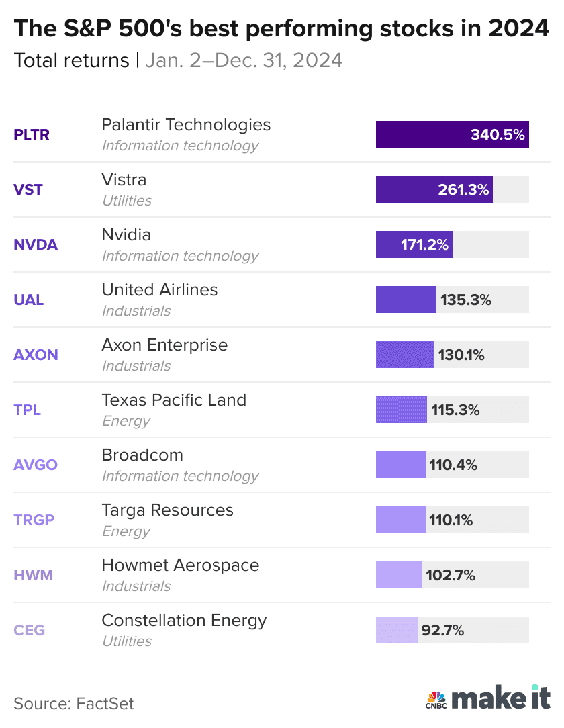The image size is (564, 728).
Task: Click the Palantir 340.5% return bar
Action: click(x=452, y=134)
